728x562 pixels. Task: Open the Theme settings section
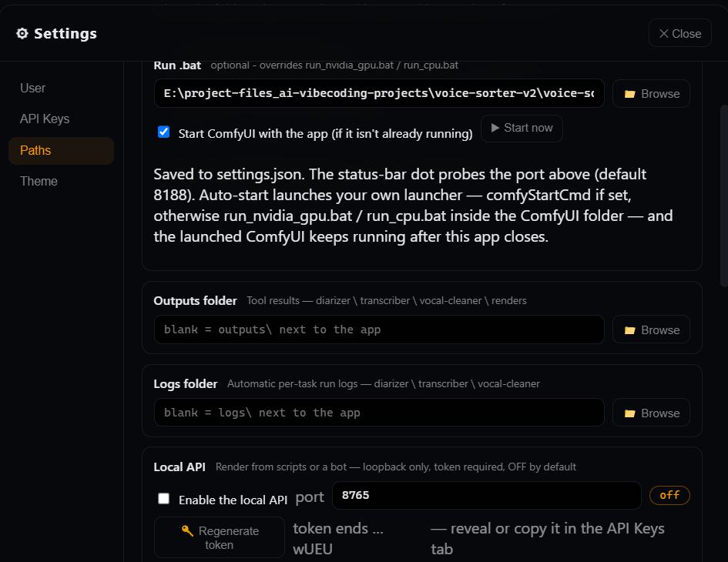(39, 181)
